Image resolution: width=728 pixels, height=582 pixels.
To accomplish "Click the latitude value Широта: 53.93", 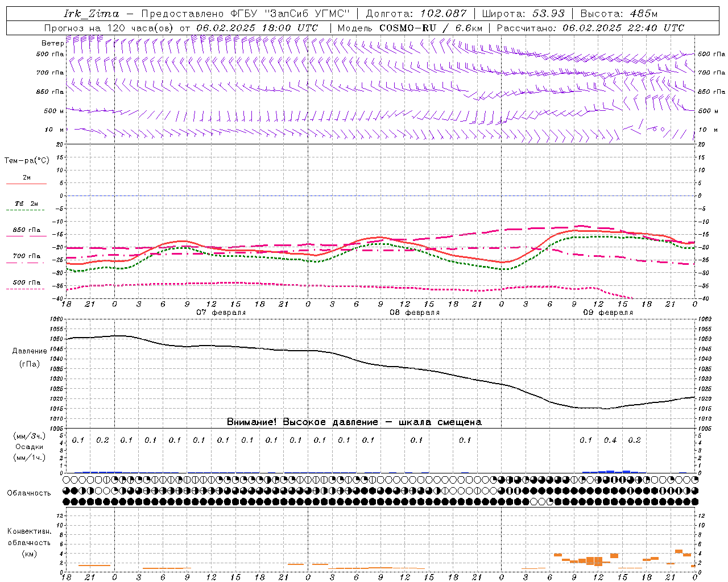I will pyautogui.click(x=523, y=14).
